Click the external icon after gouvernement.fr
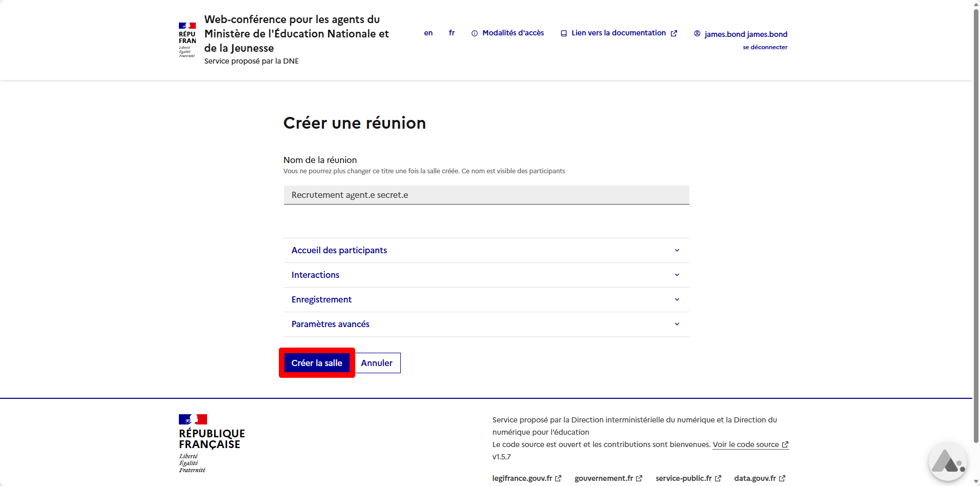The height and width of the screenshot is (486, 980). (x=639, y=478)
